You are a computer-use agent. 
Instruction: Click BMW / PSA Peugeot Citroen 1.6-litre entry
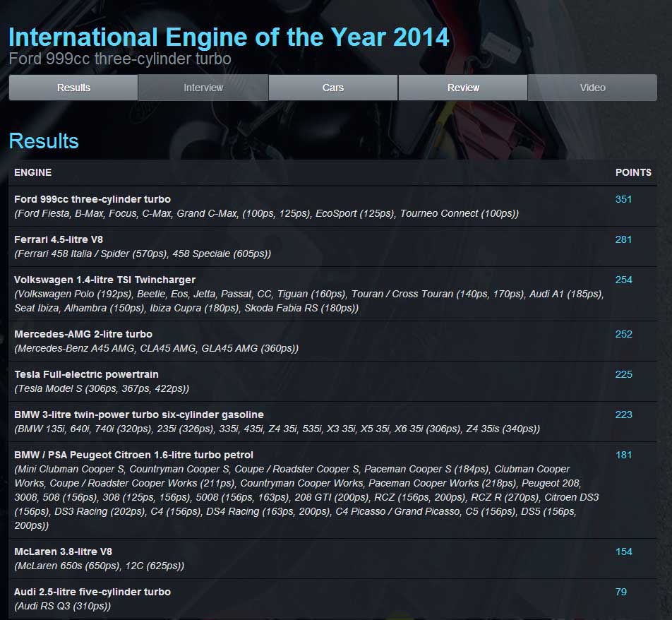coord(133,455)
